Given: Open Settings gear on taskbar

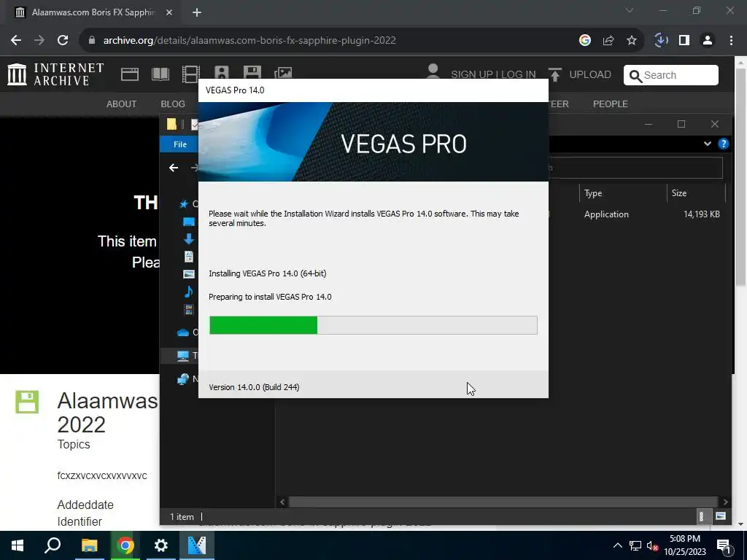Looking at the screenshot, I should 161,545.
